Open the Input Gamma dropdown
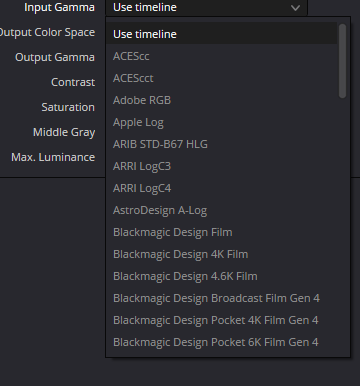Screen dimensions: 360x386 (206, 7)
